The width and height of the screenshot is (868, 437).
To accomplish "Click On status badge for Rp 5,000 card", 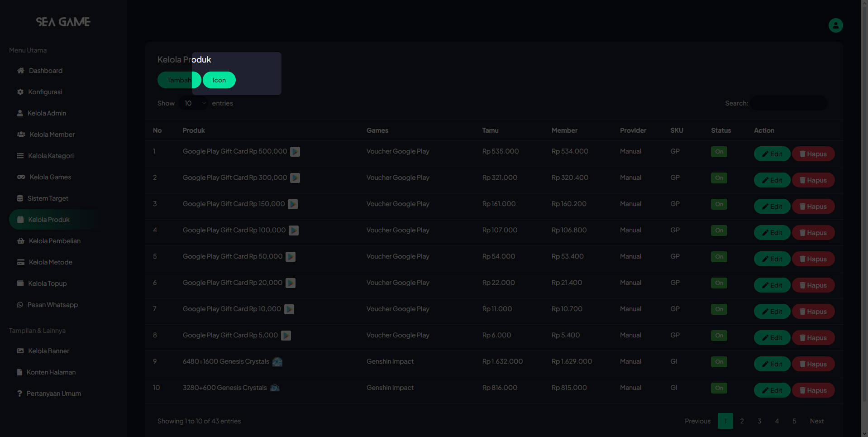I will 719,336.
